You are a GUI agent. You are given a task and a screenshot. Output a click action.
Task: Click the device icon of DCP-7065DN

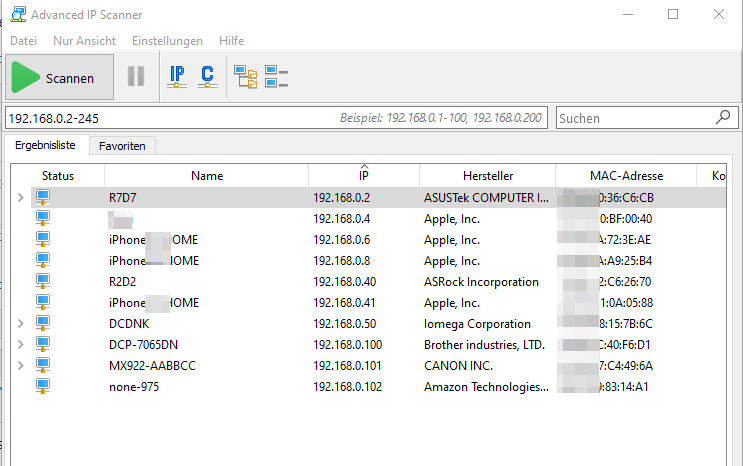click(43, 344)
